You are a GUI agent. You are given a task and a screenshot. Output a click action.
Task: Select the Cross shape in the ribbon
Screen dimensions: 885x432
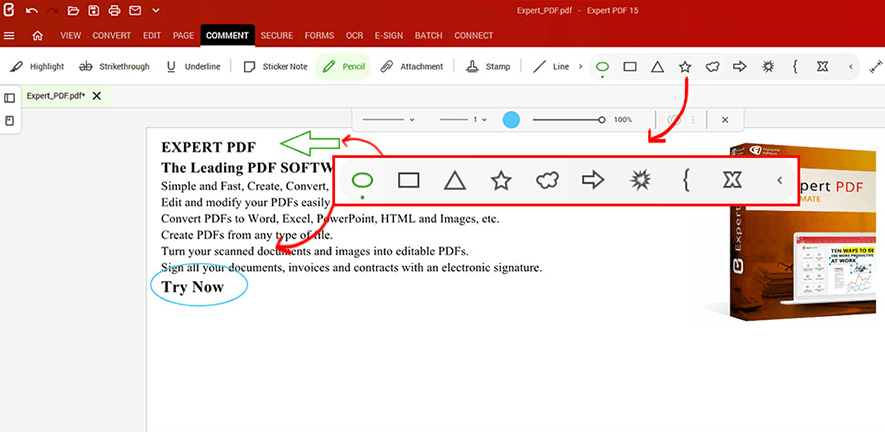point(822,67)
